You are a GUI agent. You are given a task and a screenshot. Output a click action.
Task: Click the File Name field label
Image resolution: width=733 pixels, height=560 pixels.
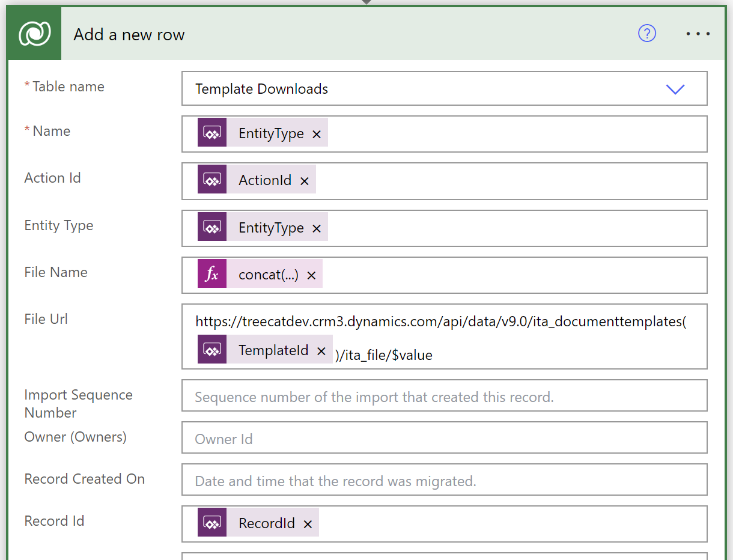(56, 272)
